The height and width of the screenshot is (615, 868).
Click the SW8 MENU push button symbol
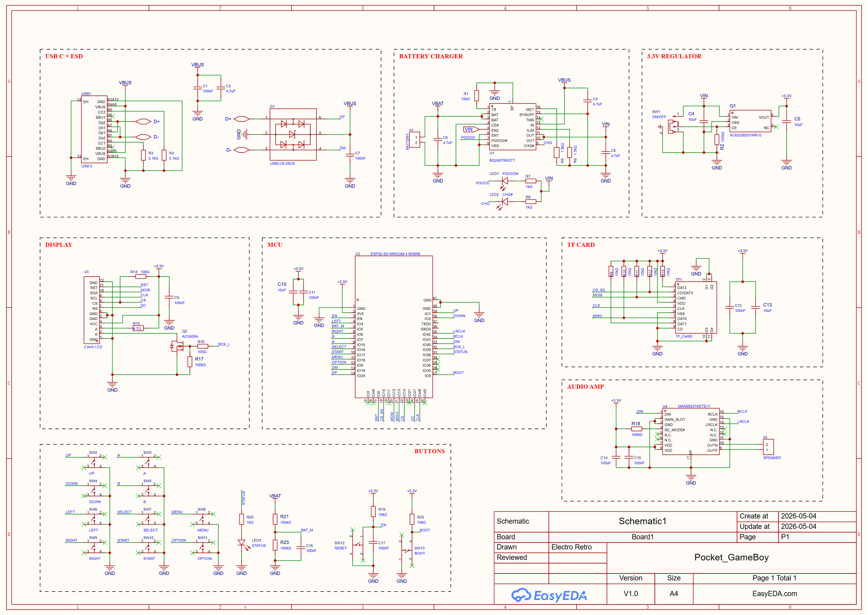203,519
